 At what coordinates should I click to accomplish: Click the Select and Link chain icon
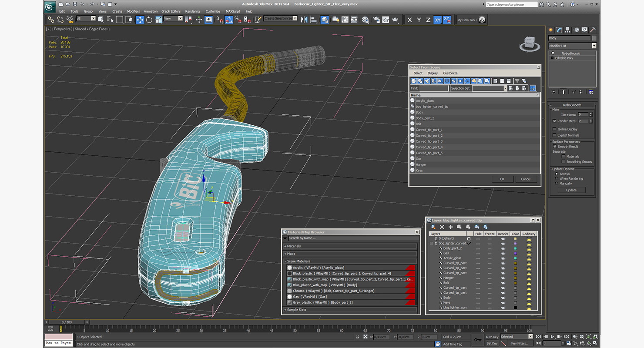click(x=51, y=20)
